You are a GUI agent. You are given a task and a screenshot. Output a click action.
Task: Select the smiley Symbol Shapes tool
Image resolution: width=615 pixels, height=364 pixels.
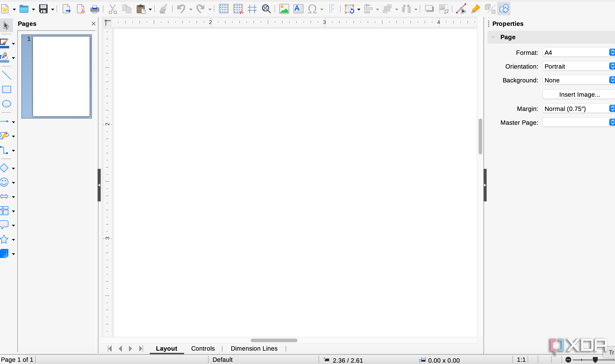tap(4, 182)
